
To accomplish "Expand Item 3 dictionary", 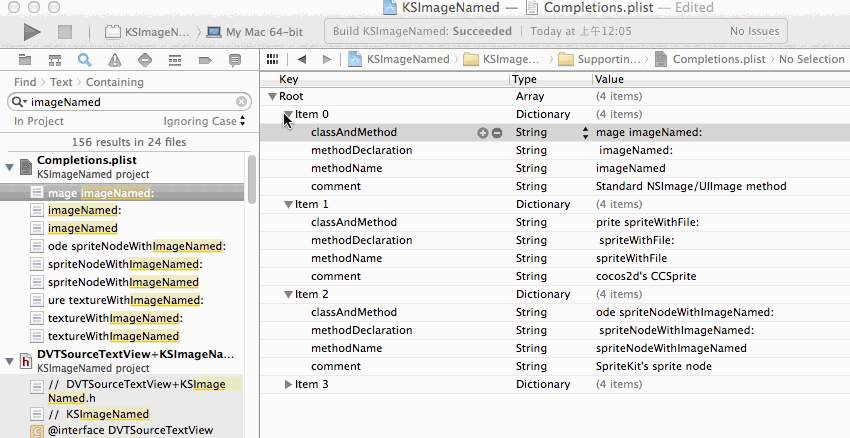I will [289, 385].
